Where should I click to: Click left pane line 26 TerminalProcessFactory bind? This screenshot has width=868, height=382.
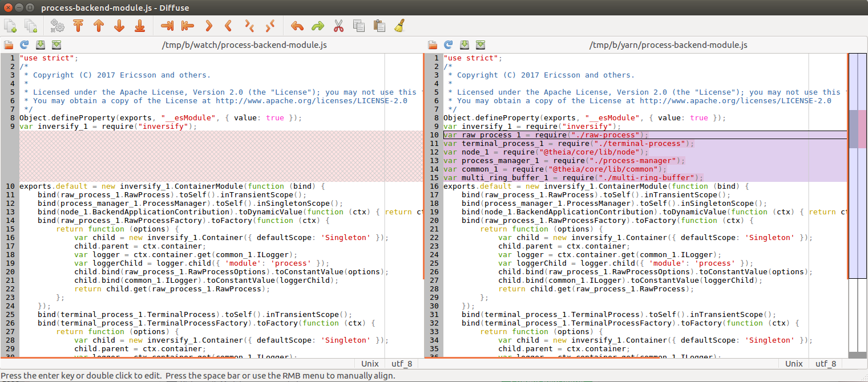221,323
